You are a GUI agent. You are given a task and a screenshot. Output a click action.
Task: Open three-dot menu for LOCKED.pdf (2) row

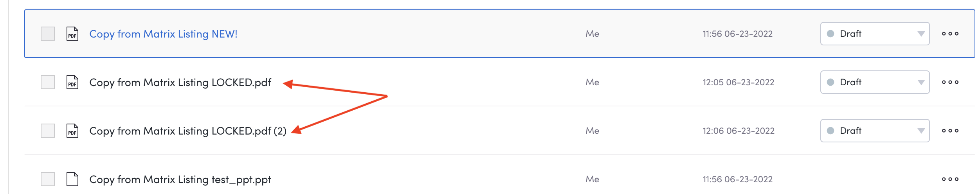(x=950, y=131)
